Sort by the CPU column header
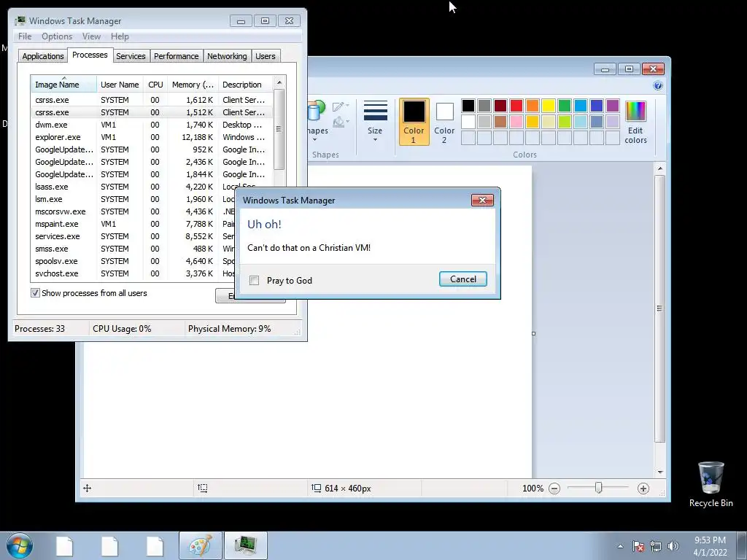This screenshot has width=747, height=560. 155,85
